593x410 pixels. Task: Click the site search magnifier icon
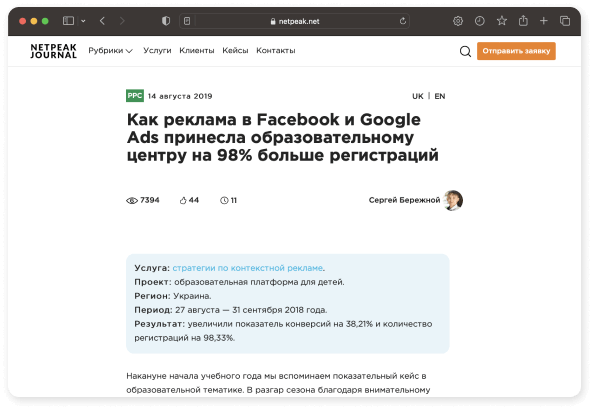click(465, 51)
